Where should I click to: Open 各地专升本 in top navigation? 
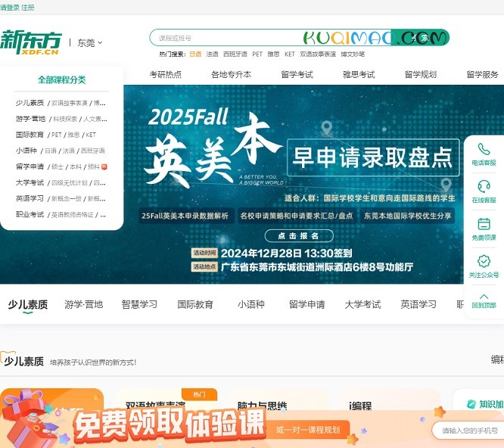click(231, 75)
